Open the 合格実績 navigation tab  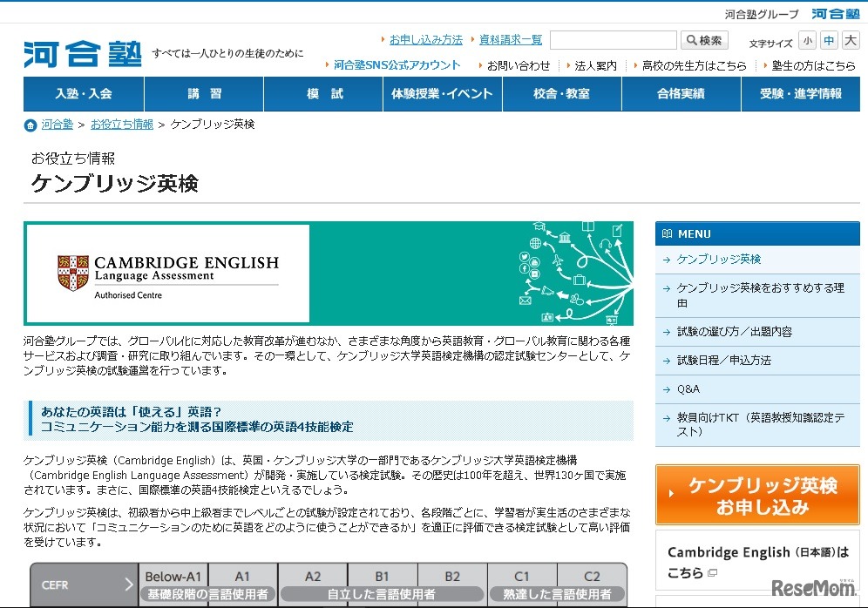tap(681, 94)
